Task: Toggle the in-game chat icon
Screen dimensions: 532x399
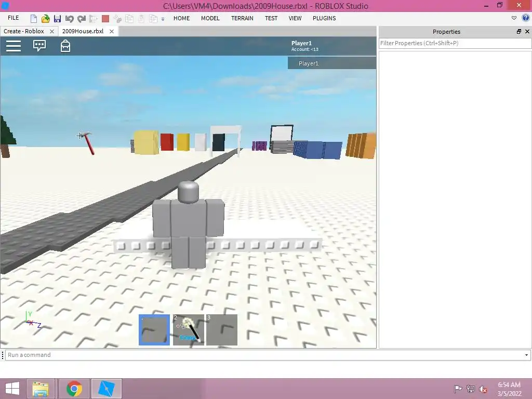Action: [39, 46]
